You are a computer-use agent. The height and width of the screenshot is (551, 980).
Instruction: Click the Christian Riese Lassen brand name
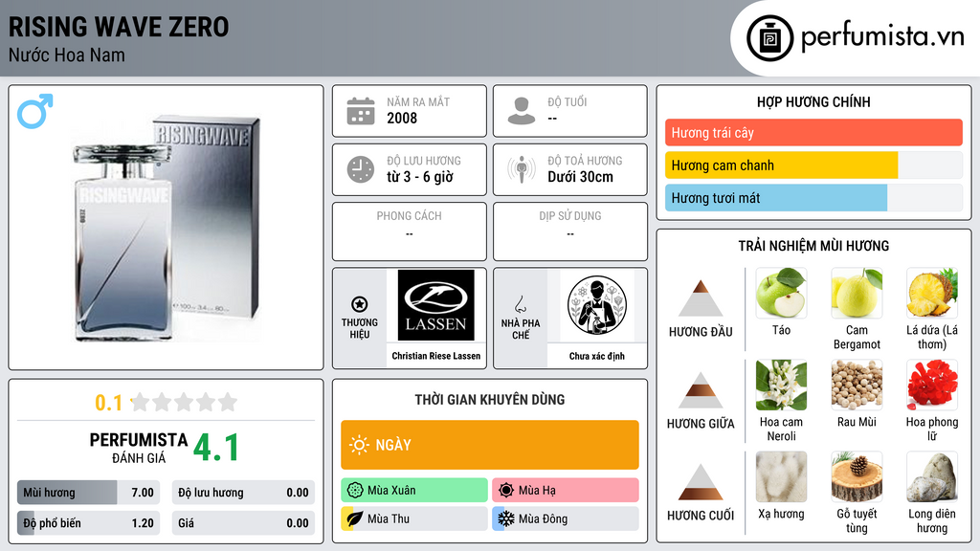(x=436, y=356)
